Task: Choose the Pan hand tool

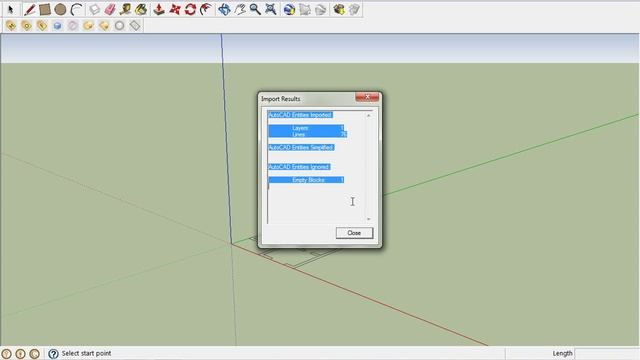Action: point(240,9)
